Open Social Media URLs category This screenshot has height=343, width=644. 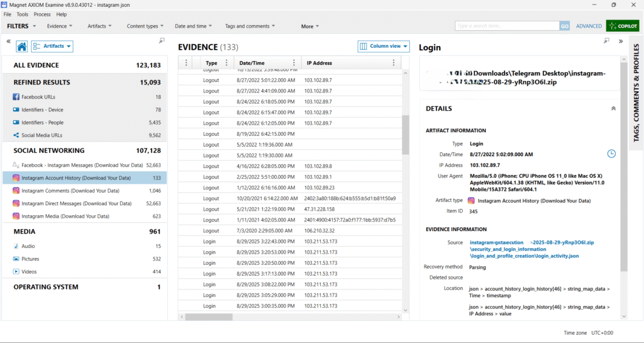click(85, 135)
